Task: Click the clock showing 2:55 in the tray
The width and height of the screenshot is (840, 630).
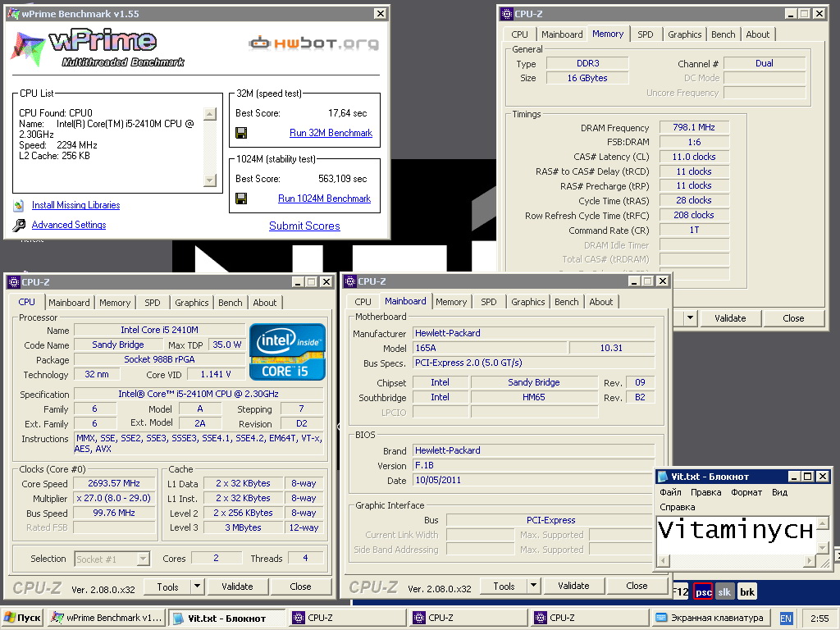Action: click(819, 619)
